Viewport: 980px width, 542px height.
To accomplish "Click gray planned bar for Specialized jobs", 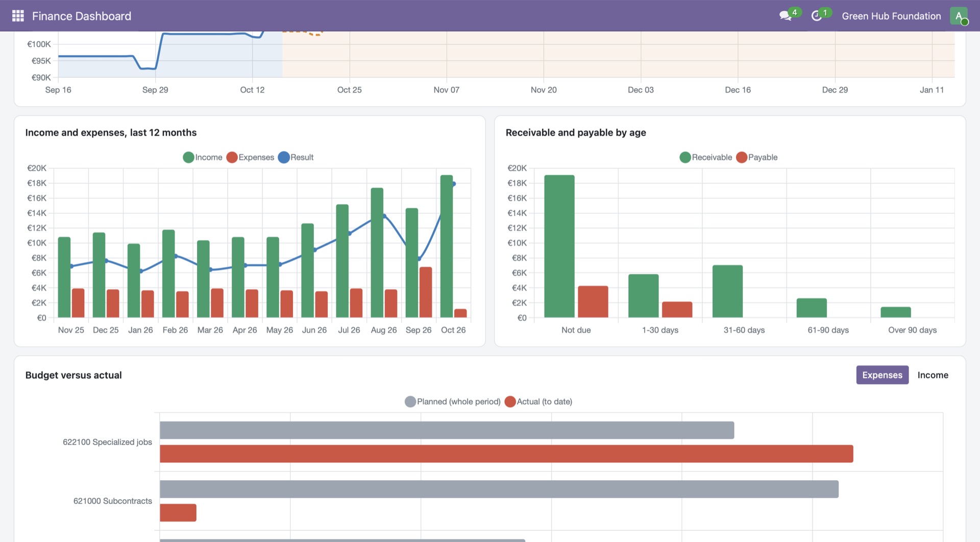I will click(447, 430).
